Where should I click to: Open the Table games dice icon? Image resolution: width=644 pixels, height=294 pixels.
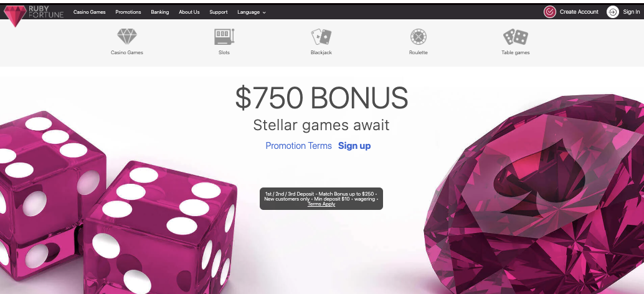coord(516,37)
